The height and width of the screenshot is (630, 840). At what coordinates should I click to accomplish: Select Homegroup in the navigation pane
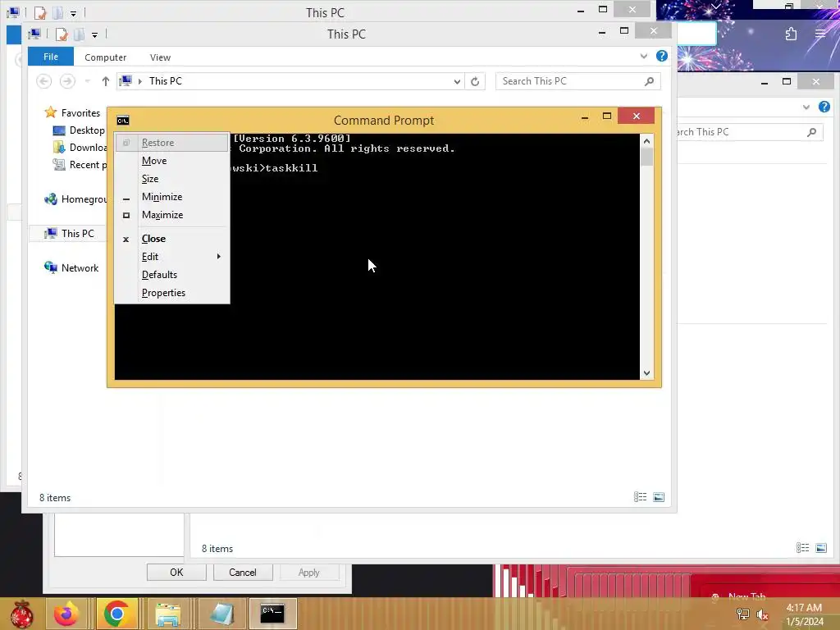pyautogui.click(x=75, y=199)
